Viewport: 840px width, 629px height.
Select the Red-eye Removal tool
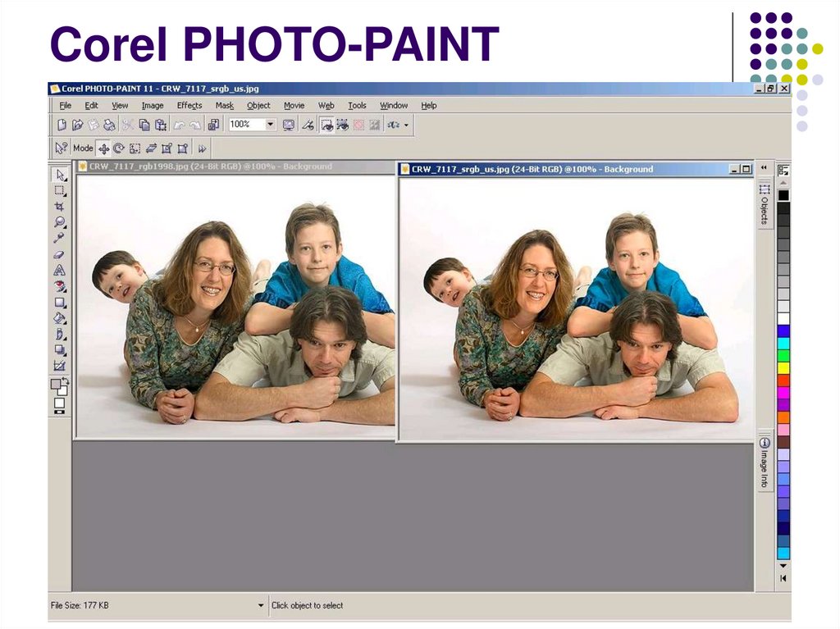tap(60, 286)
